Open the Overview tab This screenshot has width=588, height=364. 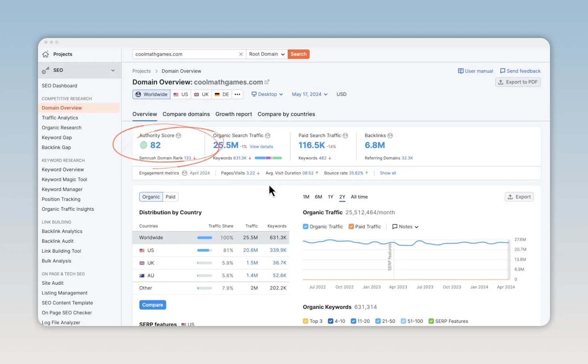[x=145, y=114]
